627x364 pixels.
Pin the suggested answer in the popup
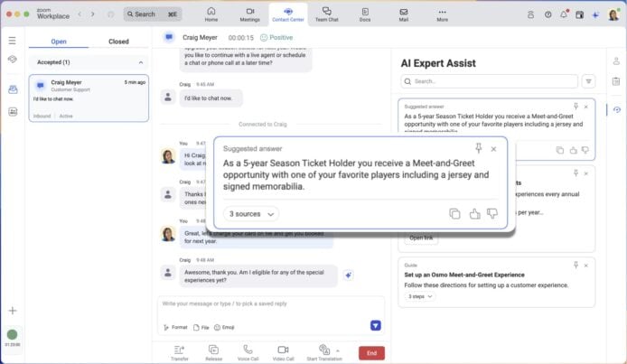tap(479, 148)
